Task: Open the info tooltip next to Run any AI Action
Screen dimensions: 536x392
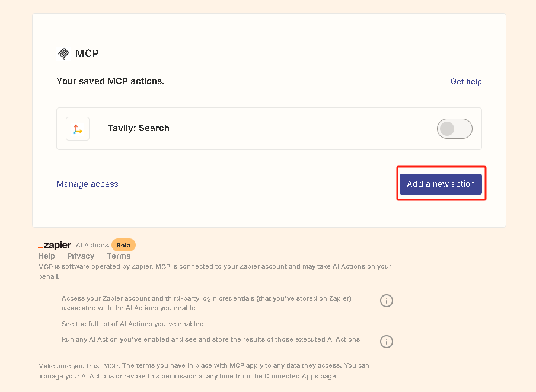Action: click(387, 341)
